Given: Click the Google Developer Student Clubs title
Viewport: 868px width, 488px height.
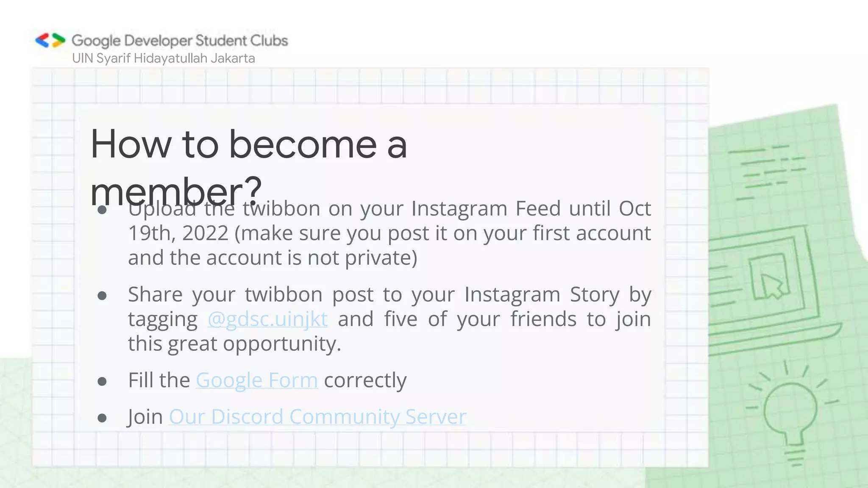Looking at the screenshot, I should [180, 41].
